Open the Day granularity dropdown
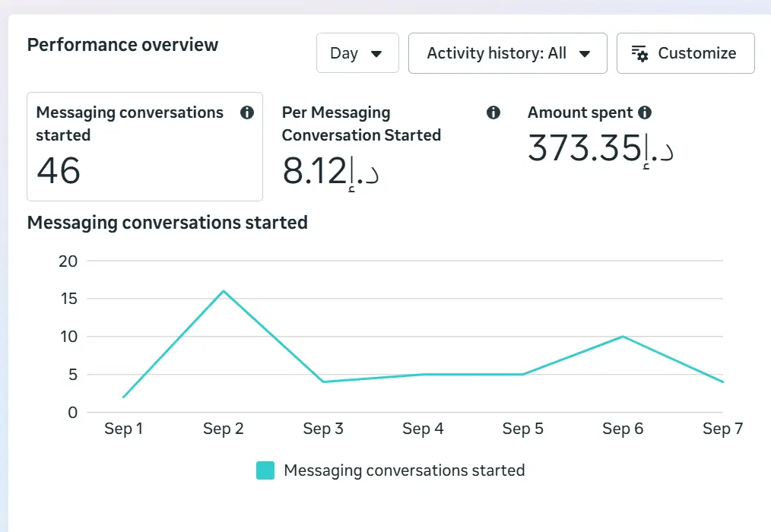This screenshot has height=532, width=771. [x=357, y=53]
